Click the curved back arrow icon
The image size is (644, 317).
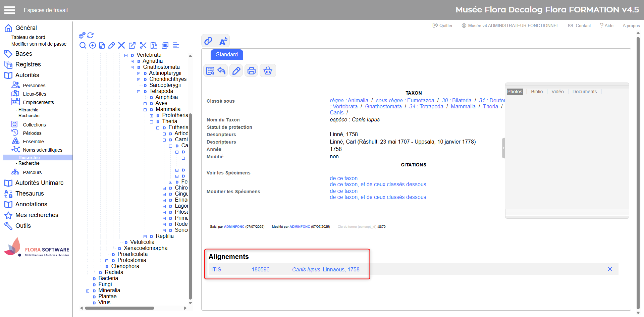pyautogui.click(x=221, y=71)
